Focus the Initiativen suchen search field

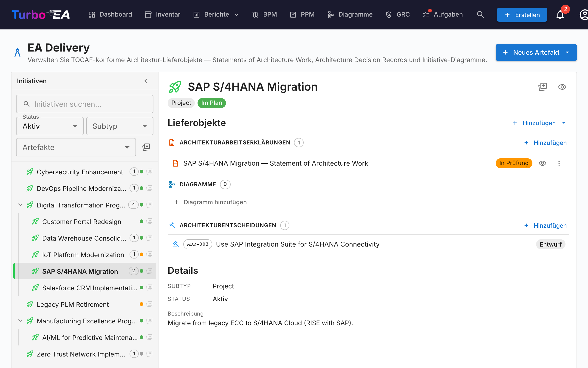[85, 104]
